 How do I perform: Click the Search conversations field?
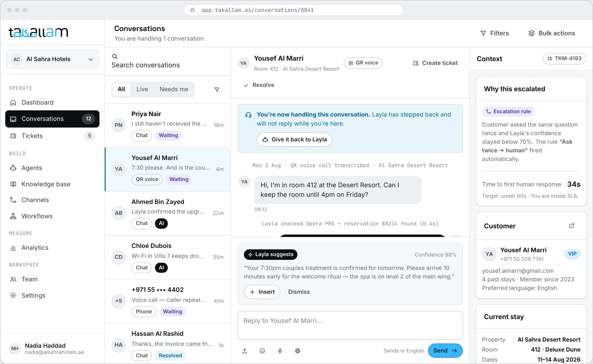[168, 61]
